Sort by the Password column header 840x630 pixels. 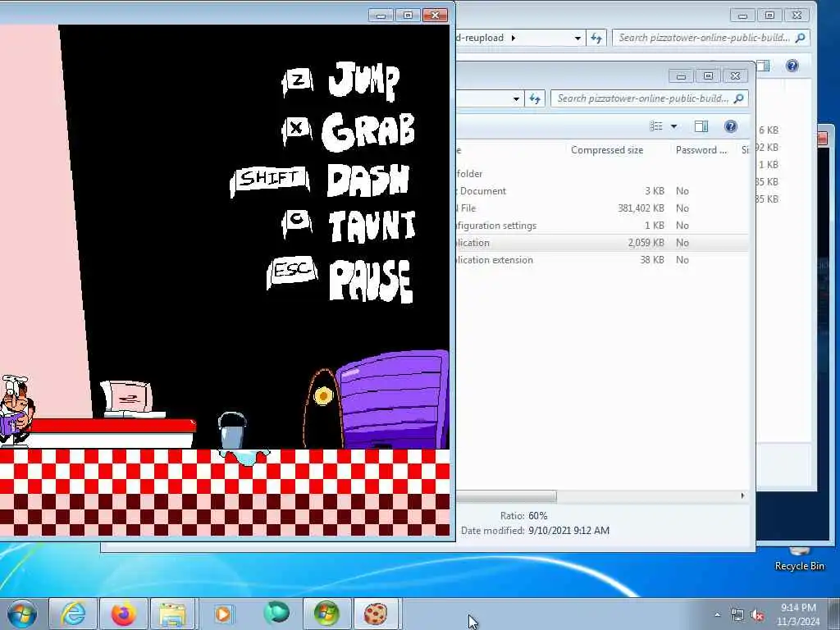click(701, 150)
